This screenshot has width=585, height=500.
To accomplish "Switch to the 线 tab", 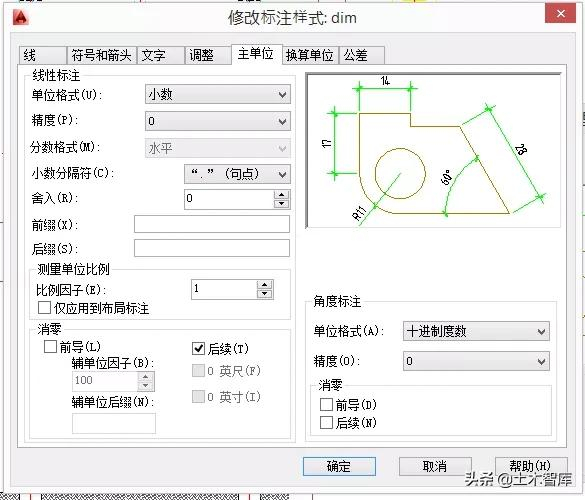I will [x=42, y=55].
